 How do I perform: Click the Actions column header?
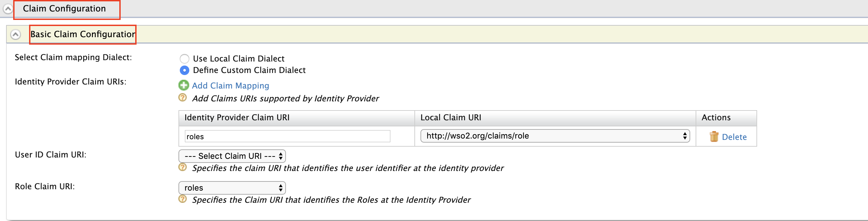[716, 118]
